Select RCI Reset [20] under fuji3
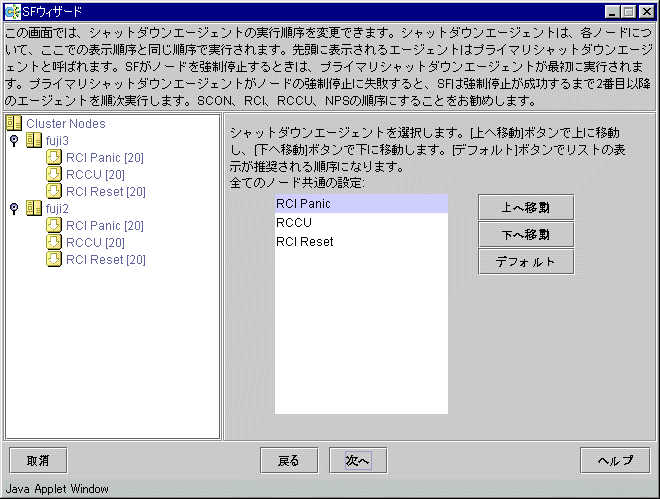660x499 pixels. pyautogui.click(x=106, y=191)
